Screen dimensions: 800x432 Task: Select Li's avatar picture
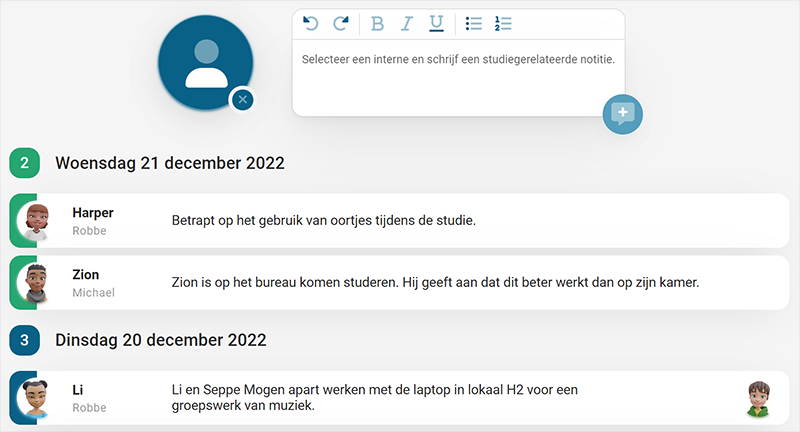click(x=38, y=398)
